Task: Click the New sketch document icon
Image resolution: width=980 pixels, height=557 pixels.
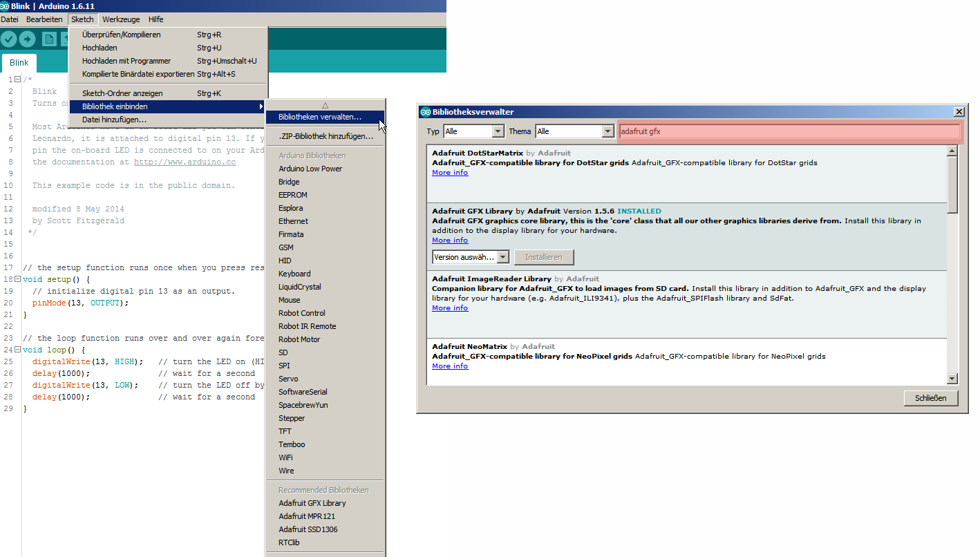Action: tap(49, 39)
